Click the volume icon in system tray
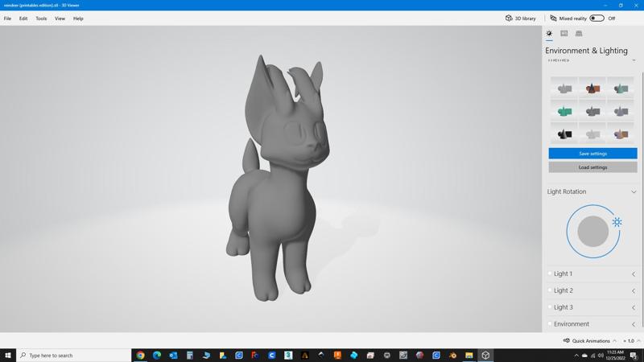Screen dimensions: 644x362 (x=601, y=356)
